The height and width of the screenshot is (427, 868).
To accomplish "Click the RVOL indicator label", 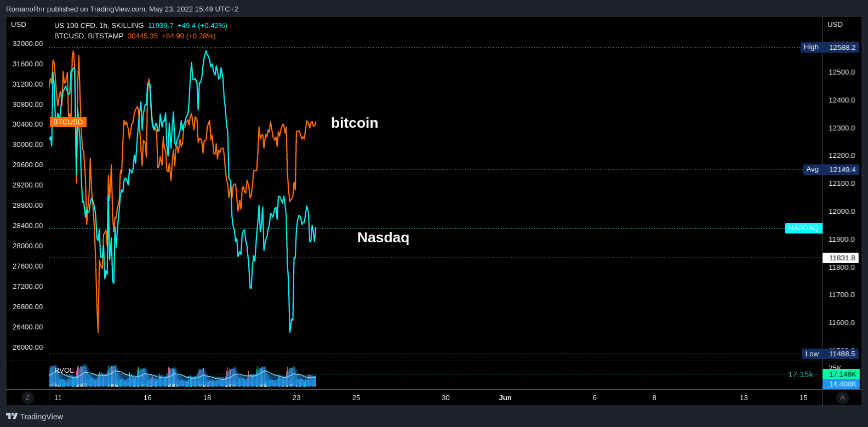I will pos(64,371).
